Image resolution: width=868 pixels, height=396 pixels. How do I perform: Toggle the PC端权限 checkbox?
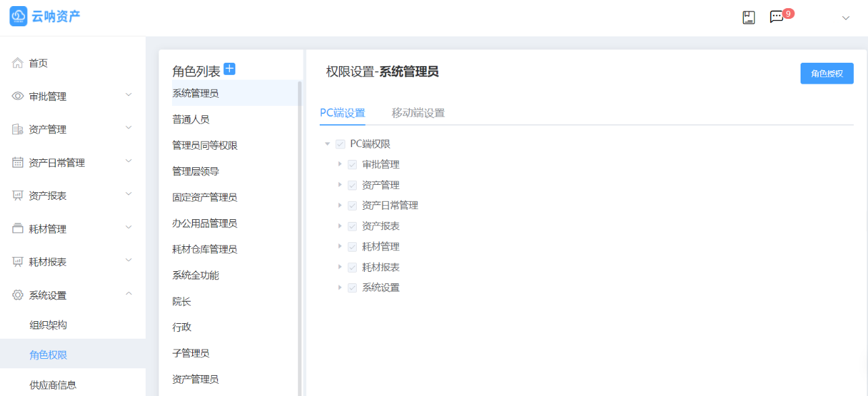(x=340, y=144)
